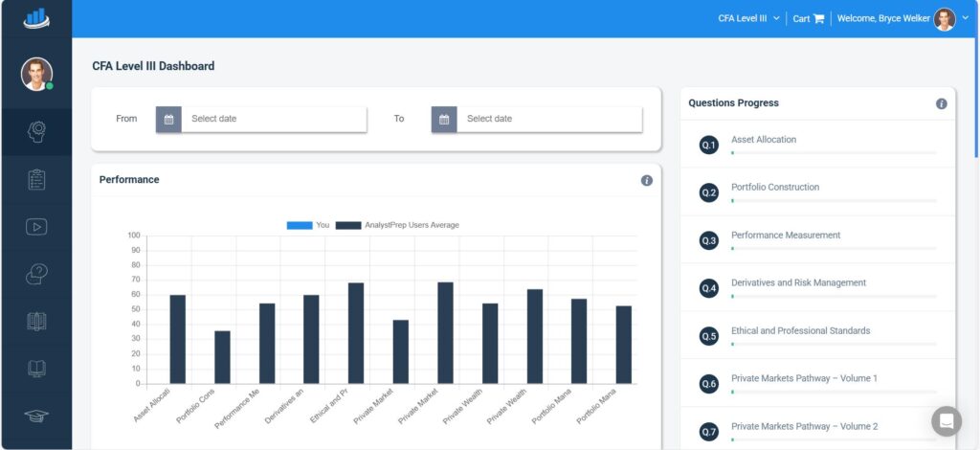
Task: Open the video lessons play icon
Action: tap(36, 227)
